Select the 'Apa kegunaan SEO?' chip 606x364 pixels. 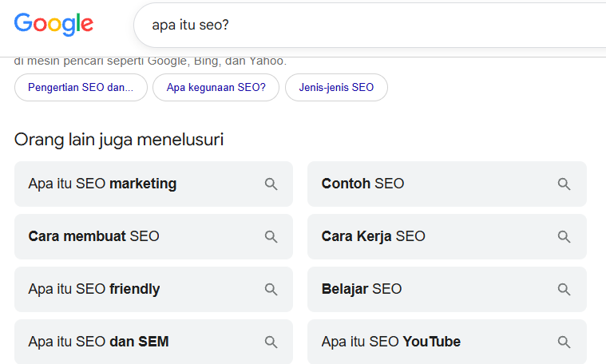216,87
